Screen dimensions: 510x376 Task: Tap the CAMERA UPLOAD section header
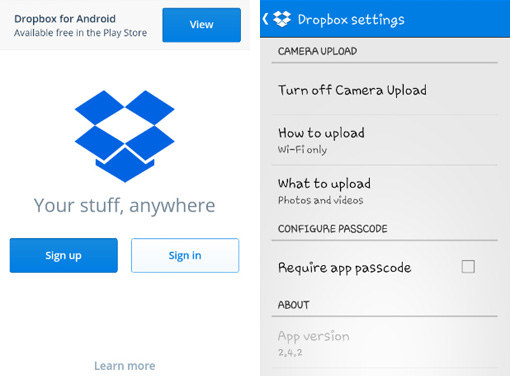coord(318,51)
